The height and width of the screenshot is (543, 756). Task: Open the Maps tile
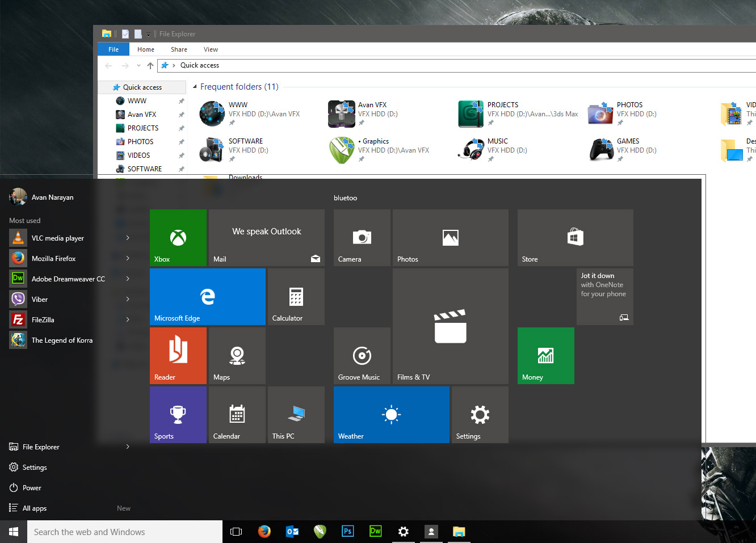[x=237, y=356]
